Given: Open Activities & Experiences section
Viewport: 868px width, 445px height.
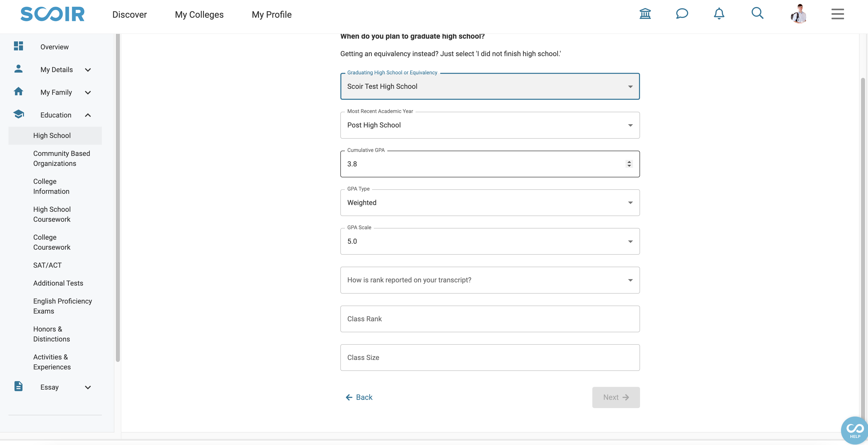Looking at the screenshot, I should [52, 362].
